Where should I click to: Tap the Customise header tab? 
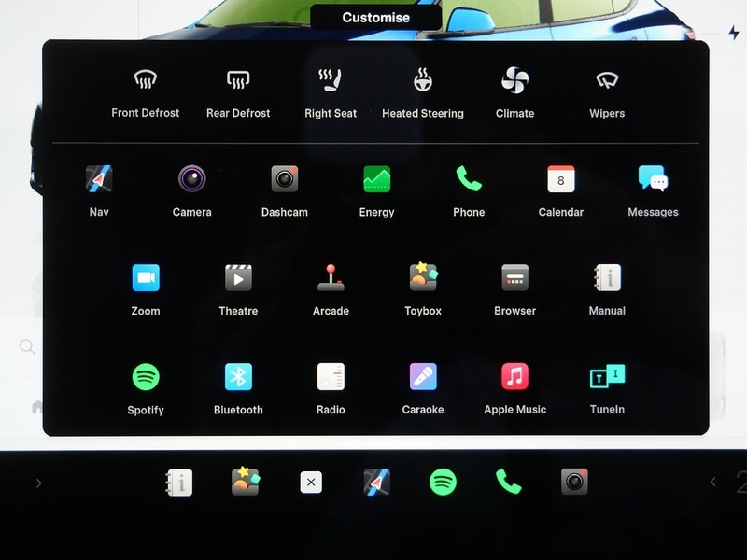coord(375,18)
